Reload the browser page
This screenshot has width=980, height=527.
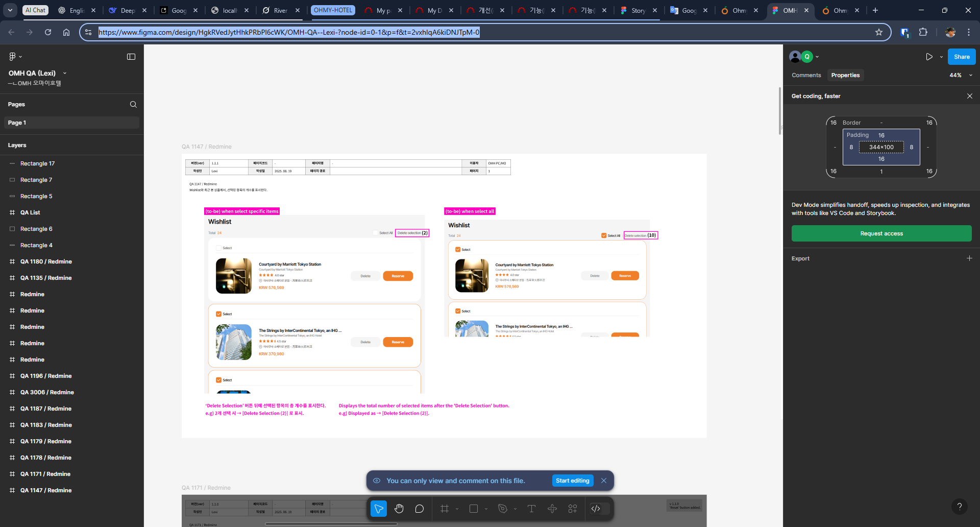pos(48,32)
